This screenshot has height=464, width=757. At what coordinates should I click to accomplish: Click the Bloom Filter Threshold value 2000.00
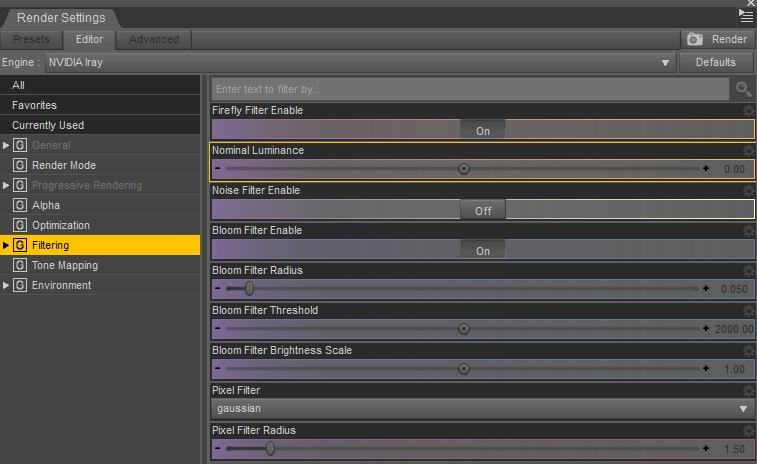click(x=734, y=329)
